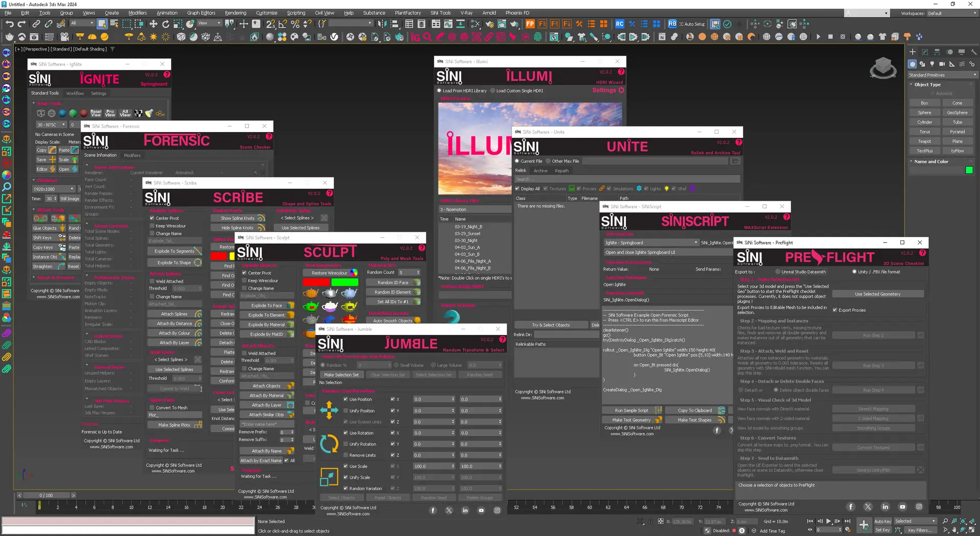980x536 pixels.
Task: Activate the Select and Link tool
Action: tap(36, 24)
